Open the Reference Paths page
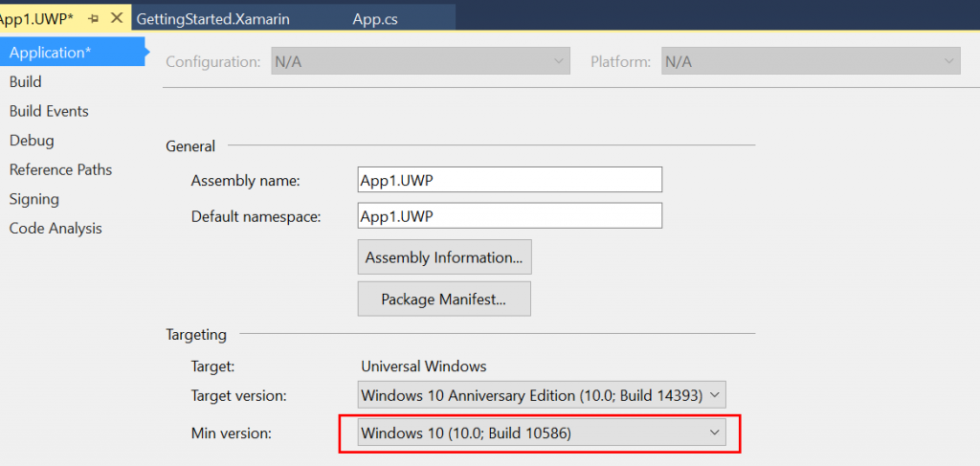Image resolution: width=980 pixels, height=466 pixels. (x=60, y=170)
